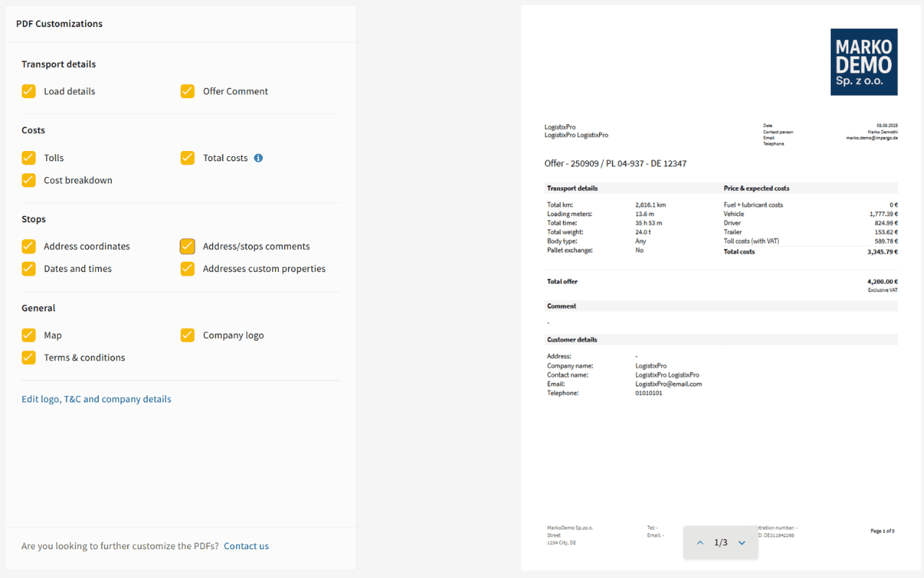Go to next PDF page arrow
Image resolution: width=924 pixels, height=578 pixels.
(x=741, y=543)
